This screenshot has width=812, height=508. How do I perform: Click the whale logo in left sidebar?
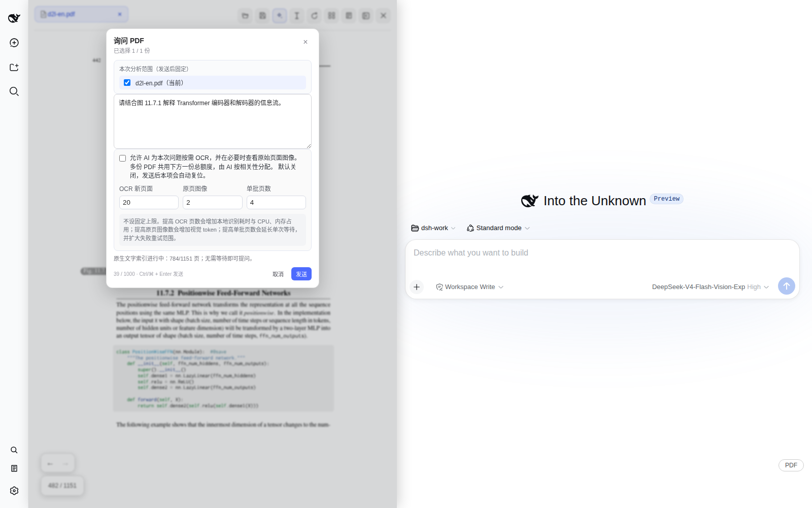[14, 18]
